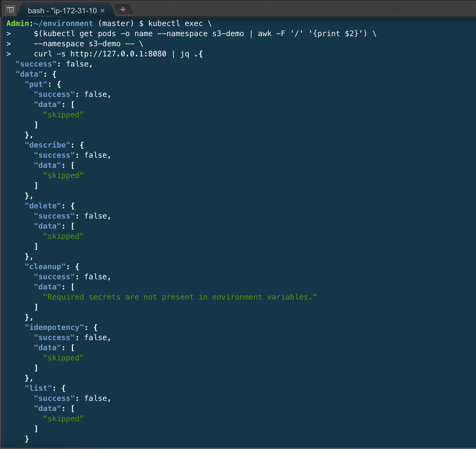Click the "list" JSON key

click(38, 388)
